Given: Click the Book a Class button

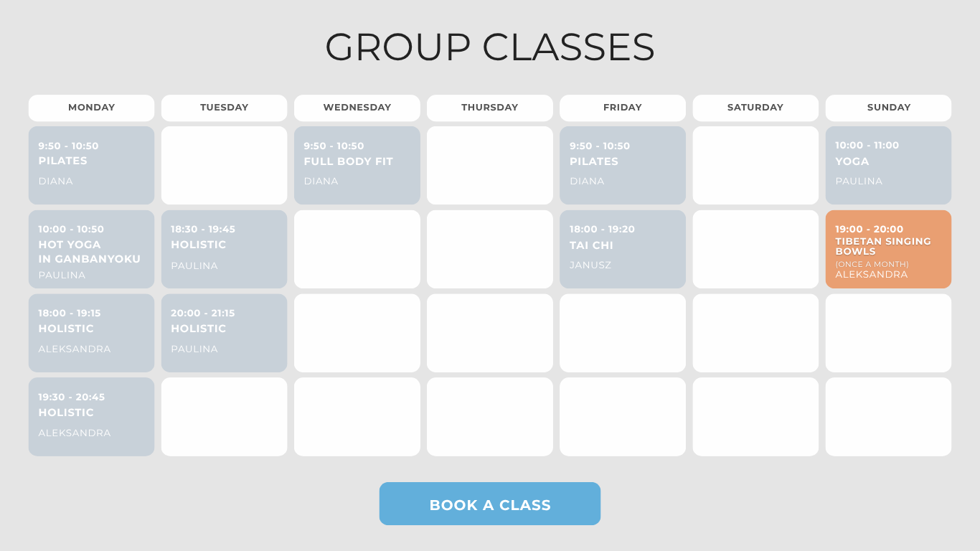Looking at the screenshot, I should tap(490, 504).
